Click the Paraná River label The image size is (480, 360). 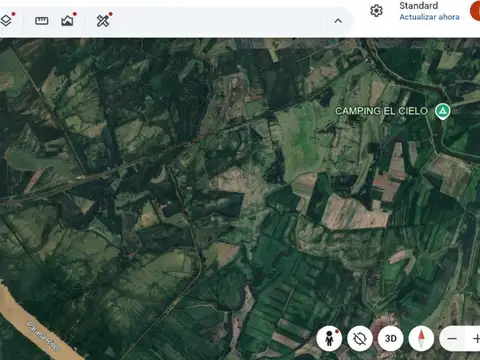44,336
